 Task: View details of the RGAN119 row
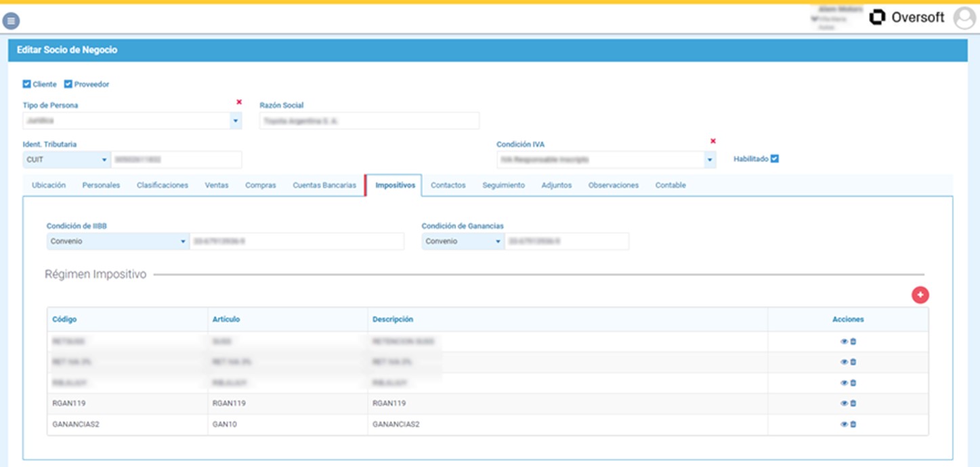(844, 403)
